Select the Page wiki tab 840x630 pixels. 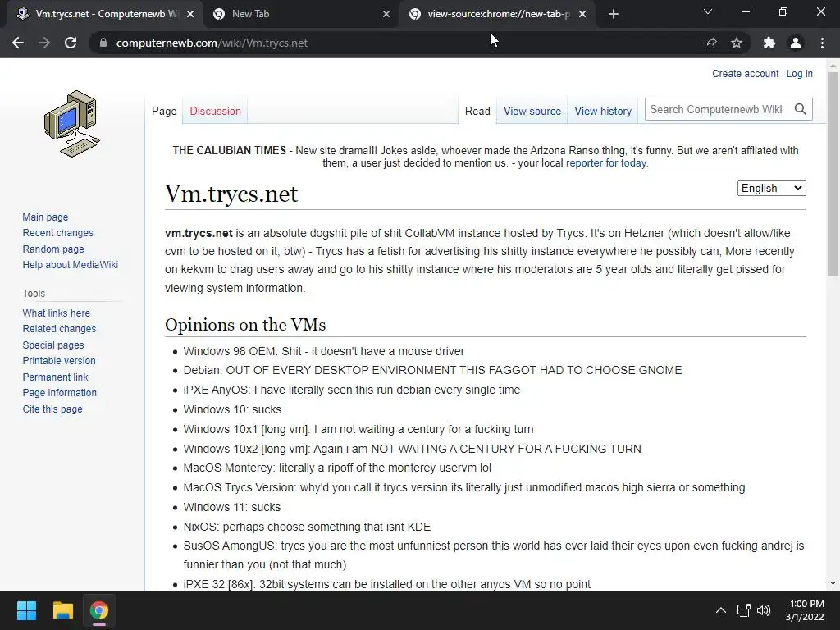point(164,111)
